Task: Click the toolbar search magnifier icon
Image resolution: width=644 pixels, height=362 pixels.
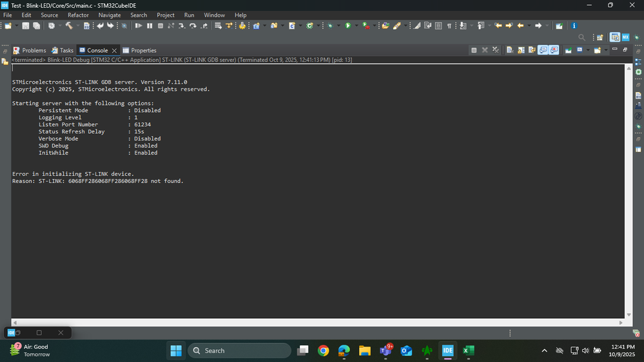Action: tap(581, 37)
